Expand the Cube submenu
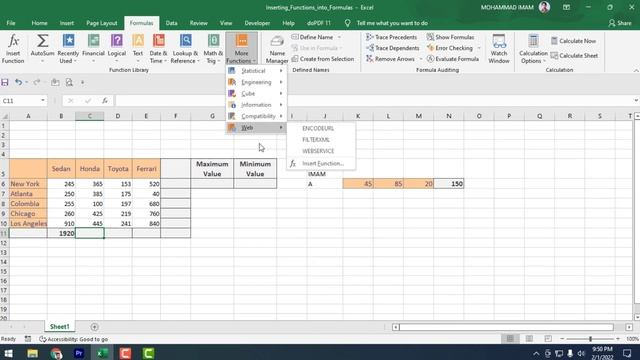The image size is (640, 360). click(256, 93)
